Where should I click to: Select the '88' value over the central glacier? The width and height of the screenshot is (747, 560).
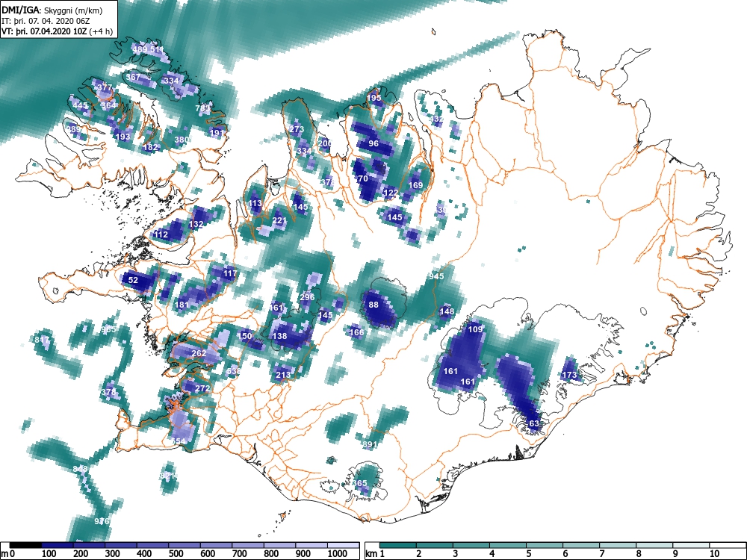coord(373,305)
